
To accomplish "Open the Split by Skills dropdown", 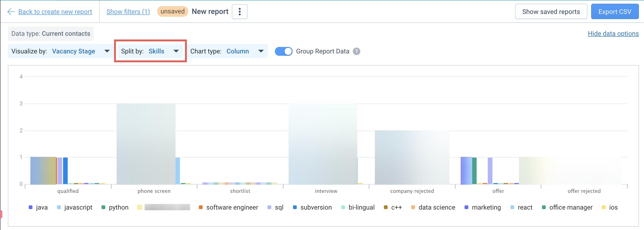I will [150, 51].
